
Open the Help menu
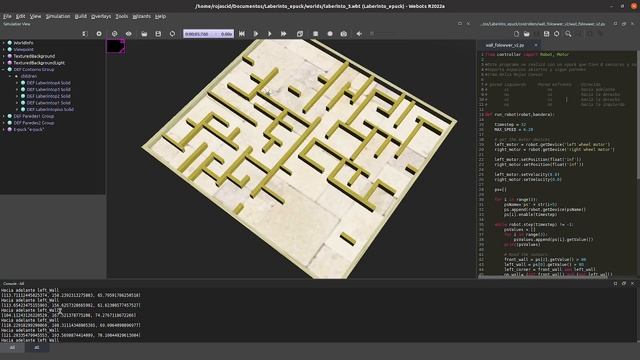[160, 16]
